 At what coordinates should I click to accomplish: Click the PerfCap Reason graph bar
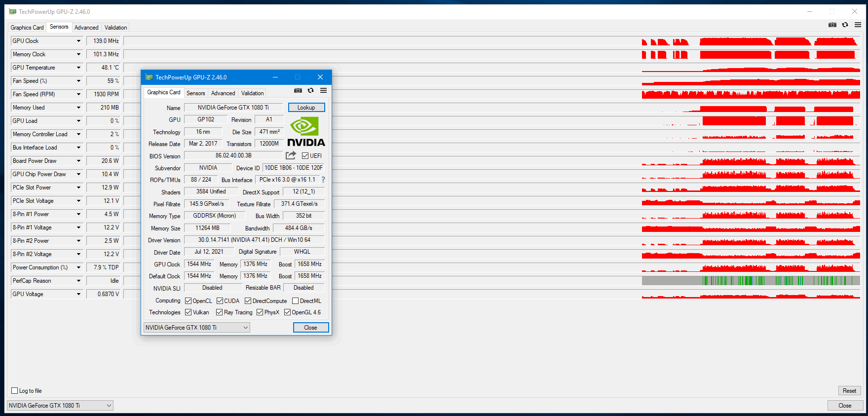point(492,281)
